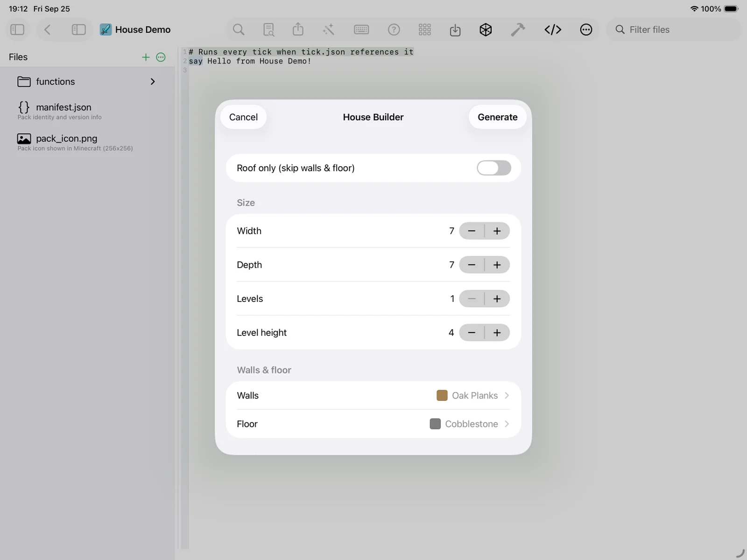Add a new file with plus icon
Viewport: 747px width, 560px height.
(146, 57)
